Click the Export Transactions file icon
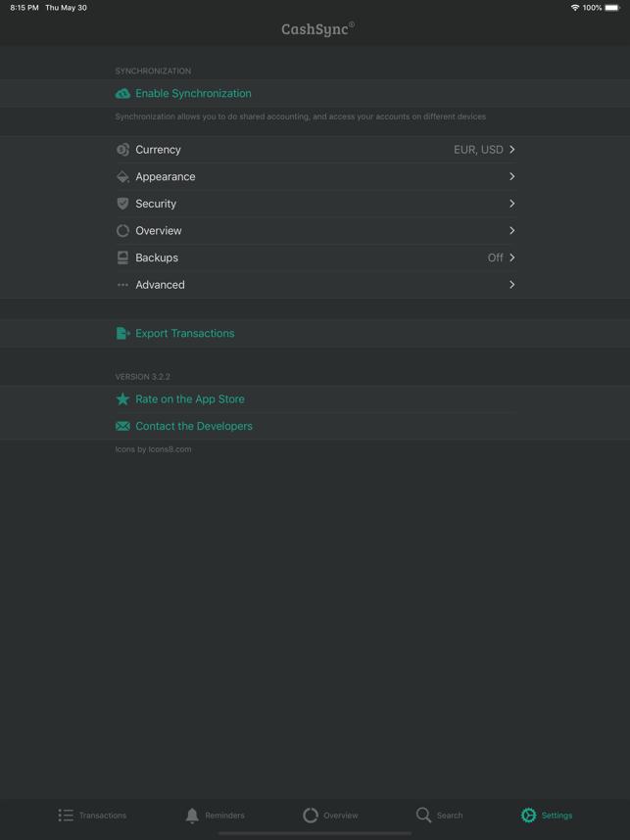 pos(122,333)
